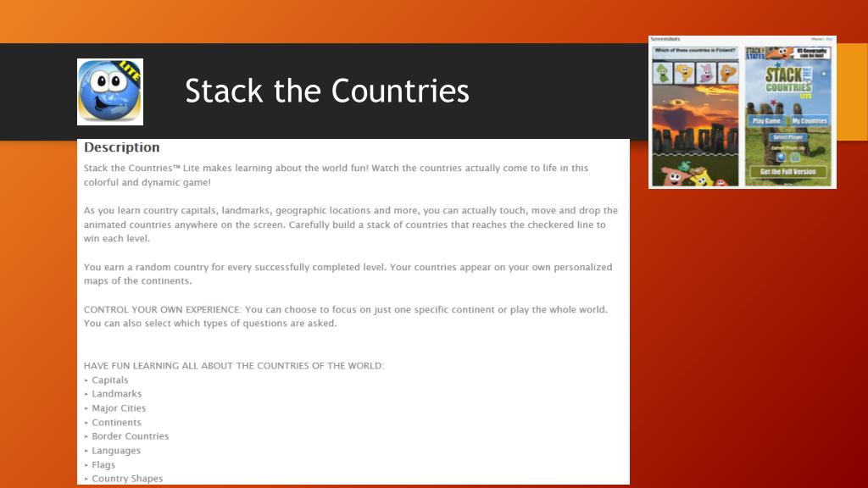Click 'HAVE FUN LEARNING ALL ABOUT' heading line
The height and width of the screenshot is (488, 868).
234,366
